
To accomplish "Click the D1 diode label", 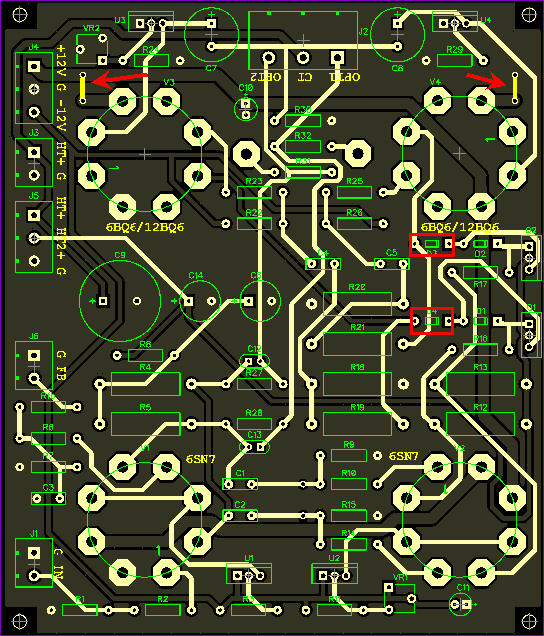I will pyautogui.click(x=481, y=311).
